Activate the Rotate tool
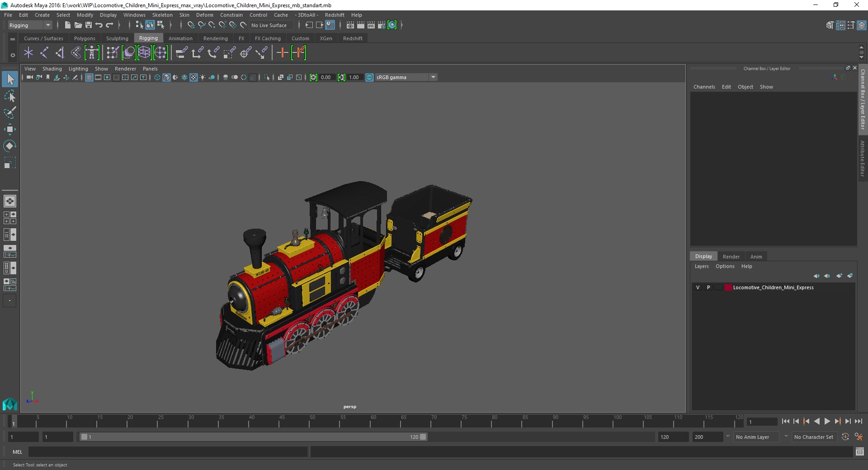This screenshot has height=470, width=868. [x=10, y=146]
